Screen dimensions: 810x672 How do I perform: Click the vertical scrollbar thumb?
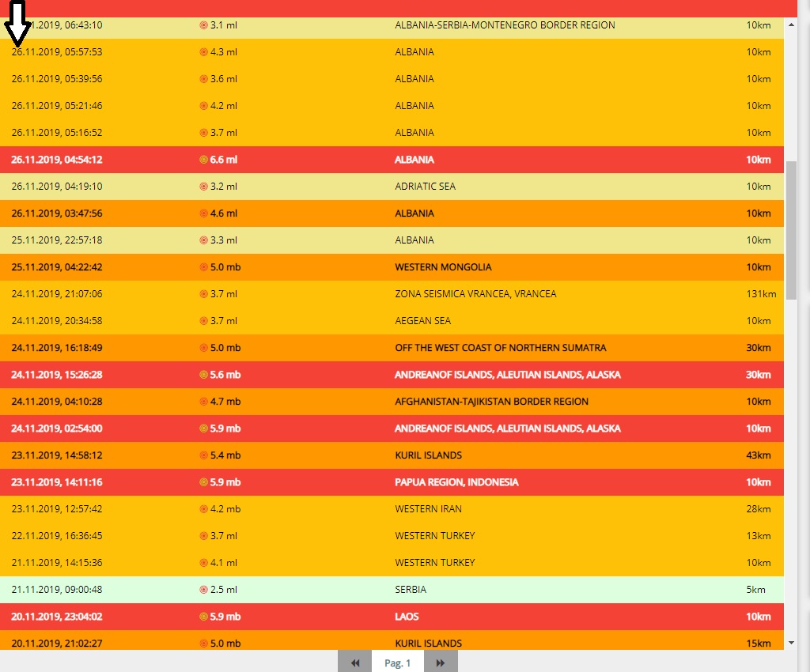(x=791, y=229)
